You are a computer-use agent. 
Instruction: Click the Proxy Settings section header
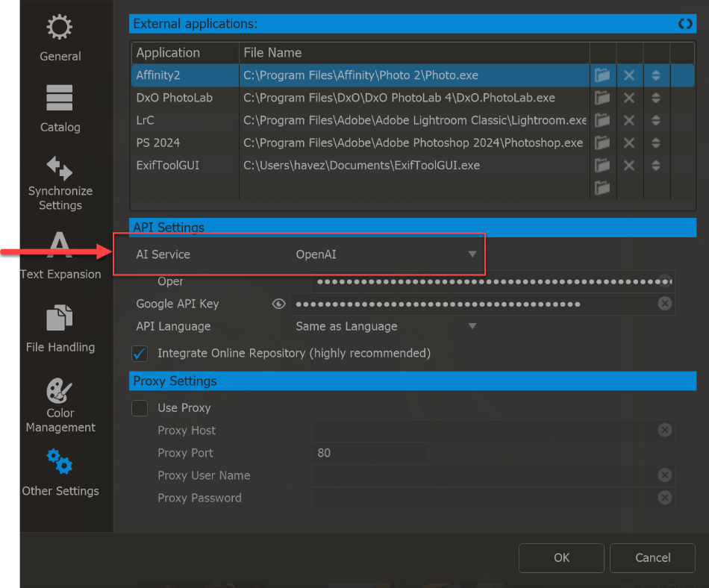(x=413, y=381)
